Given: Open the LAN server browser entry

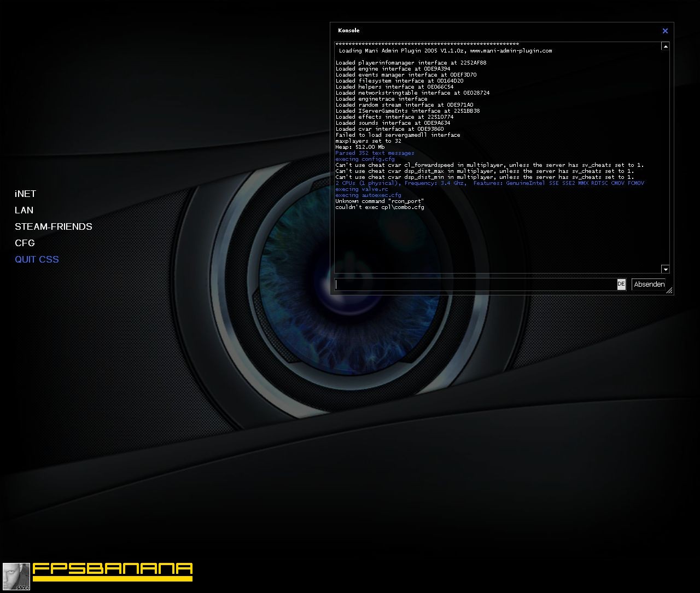Looking at the screenshot, I should 24,210.
